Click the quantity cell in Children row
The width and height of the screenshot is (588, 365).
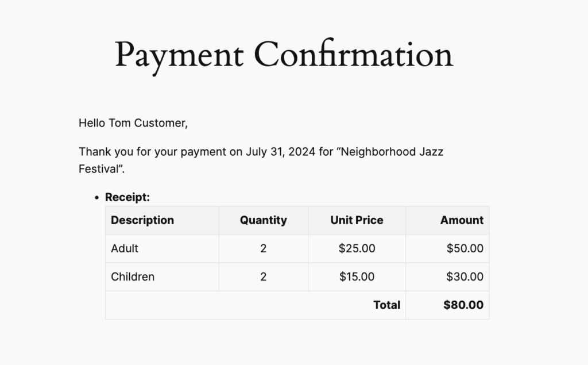[263, 276]
